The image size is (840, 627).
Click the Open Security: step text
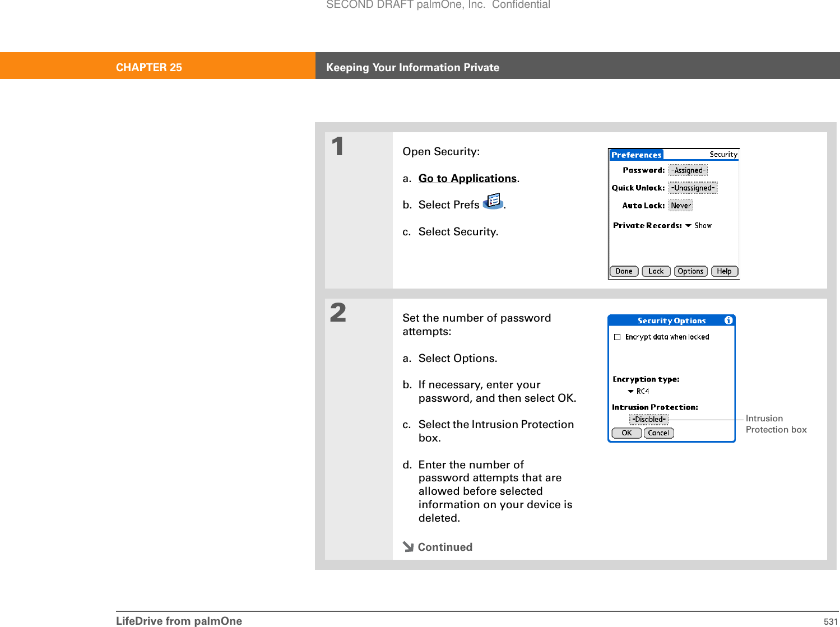[x=441, y=152]
